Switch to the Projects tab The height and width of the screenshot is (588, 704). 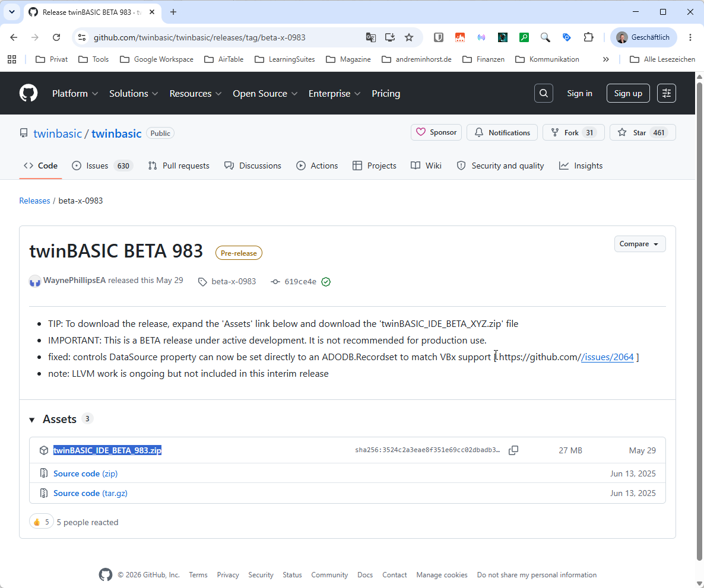click(x=375, y=166)
